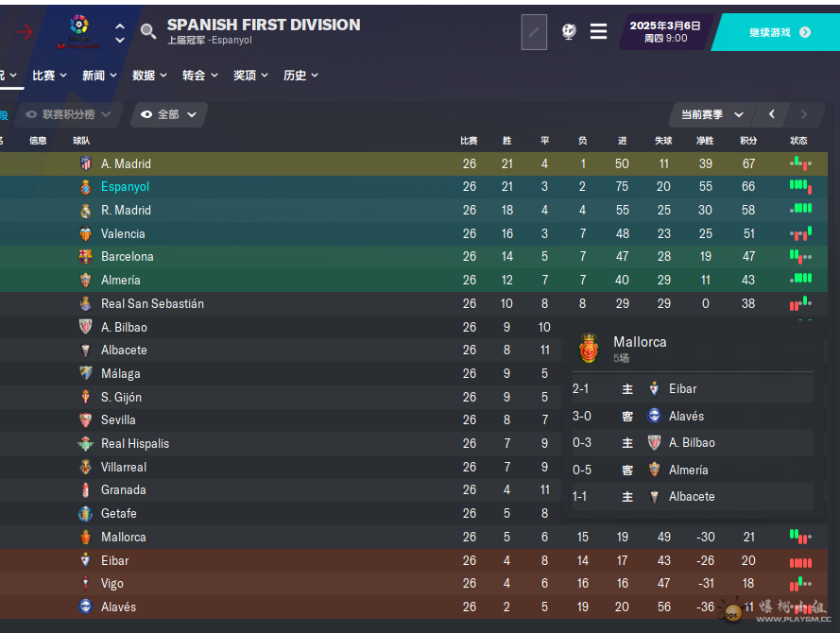The width and height of the screenshot is (840, 633).
Task: Open the 转会 dropdown menu
Action: coord(199,76)
